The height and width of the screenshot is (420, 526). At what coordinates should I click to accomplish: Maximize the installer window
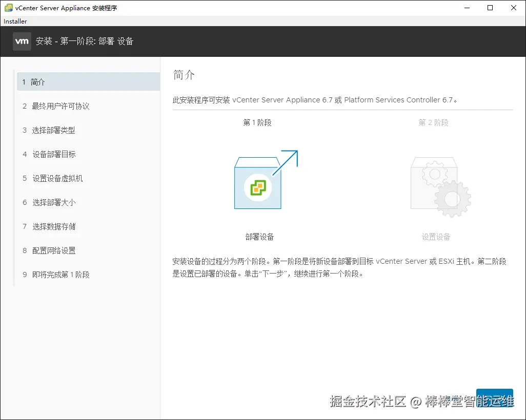(x=490, y=8)
